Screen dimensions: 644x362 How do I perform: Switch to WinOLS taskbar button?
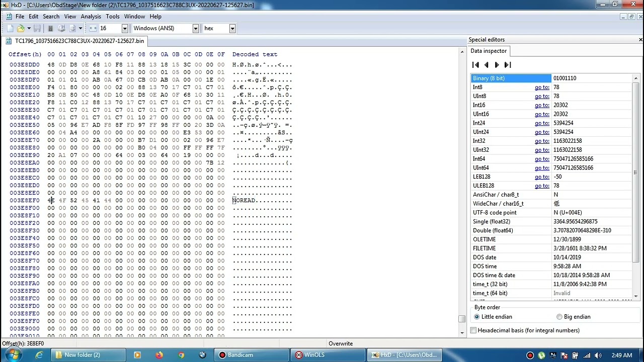click(x=328, y=355)
